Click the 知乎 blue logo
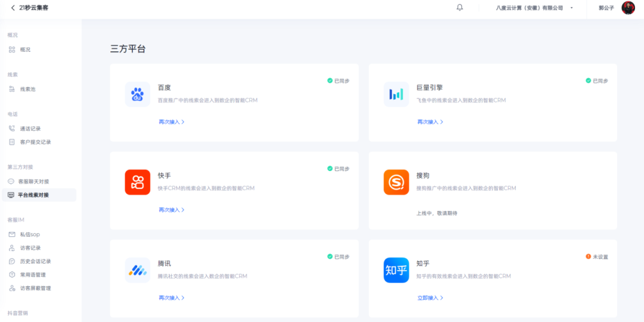Screen dimensions: 644x322 [x=397, y=270]
